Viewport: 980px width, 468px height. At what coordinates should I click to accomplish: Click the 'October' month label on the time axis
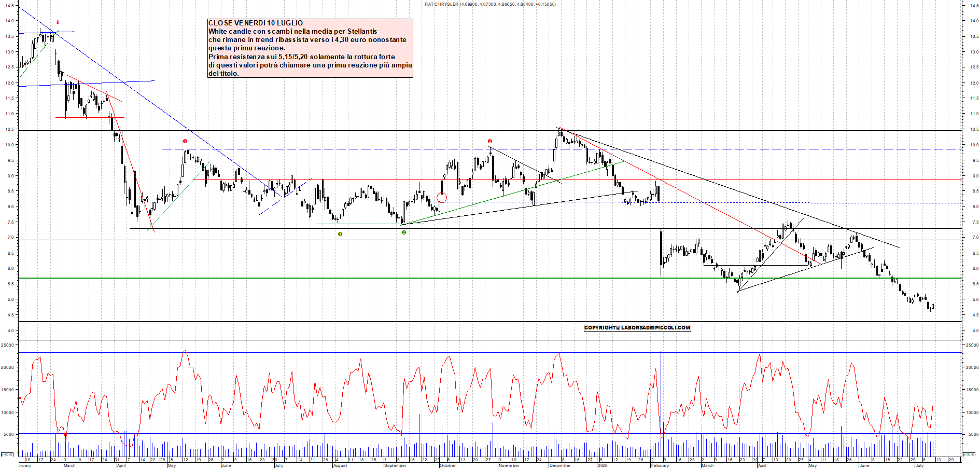coord(447,465)
